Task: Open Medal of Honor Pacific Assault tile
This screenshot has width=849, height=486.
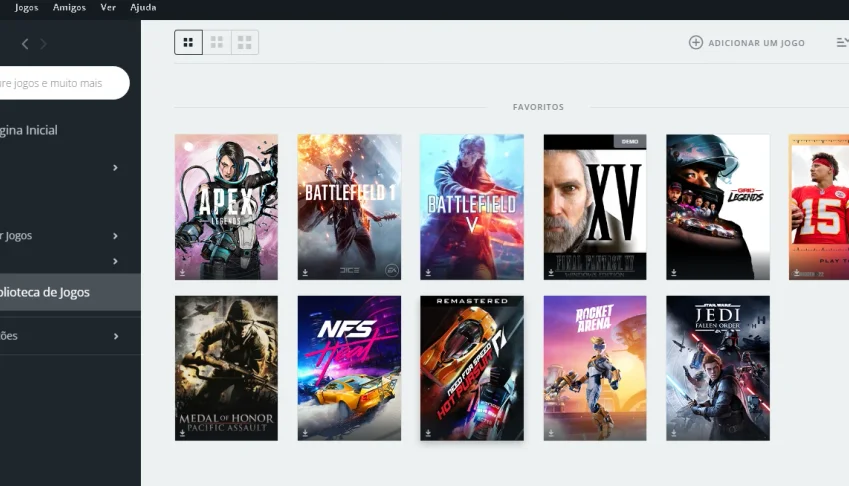Action: [226, 368]
